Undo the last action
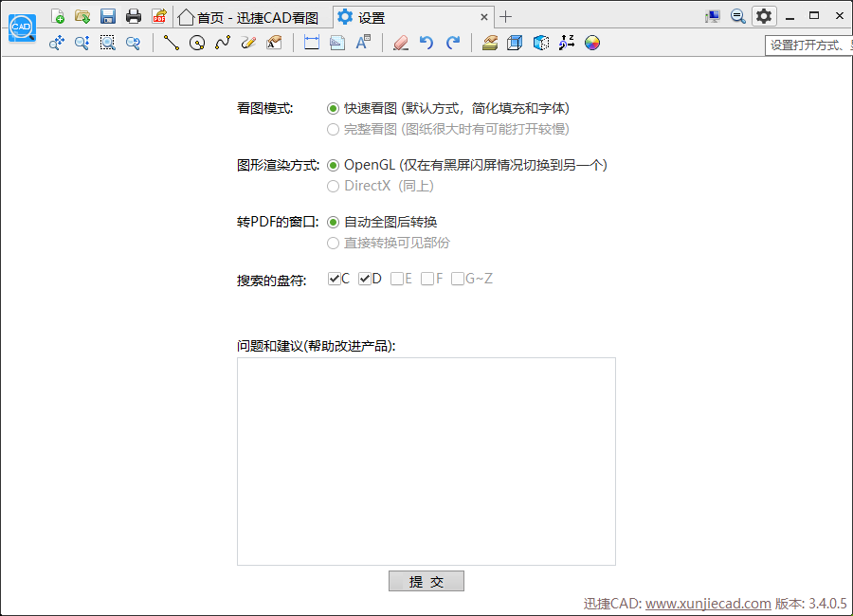853x616 pixels. point(426,43)
